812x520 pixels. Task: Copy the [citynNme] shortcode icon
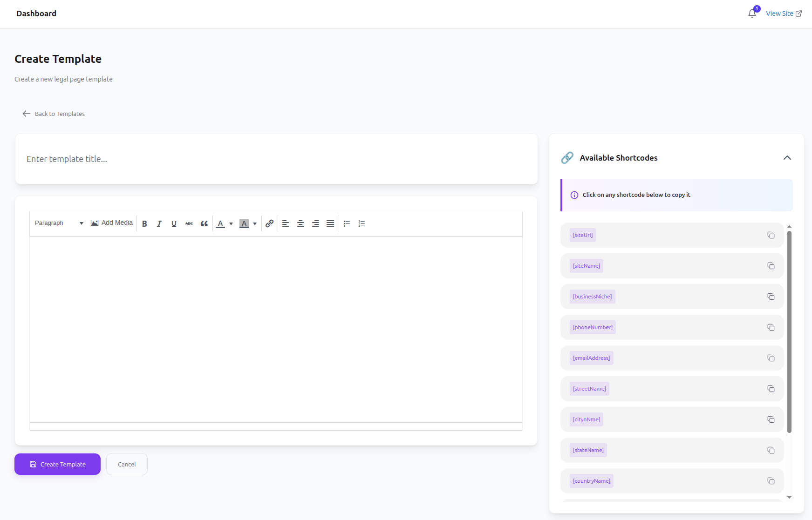pyautogui.click(x=771, y=419)
